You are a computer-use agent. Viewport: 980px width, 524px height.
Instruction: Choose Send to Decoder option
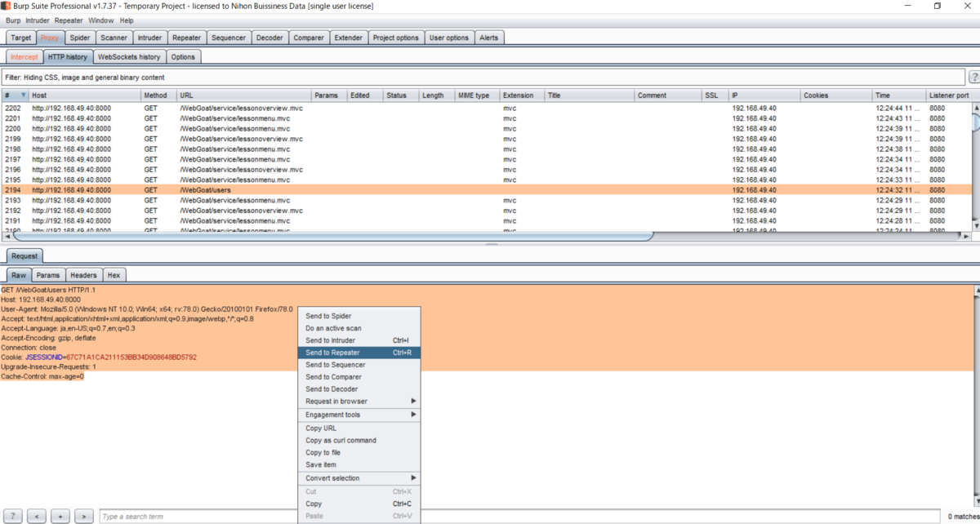coord(359,389)
